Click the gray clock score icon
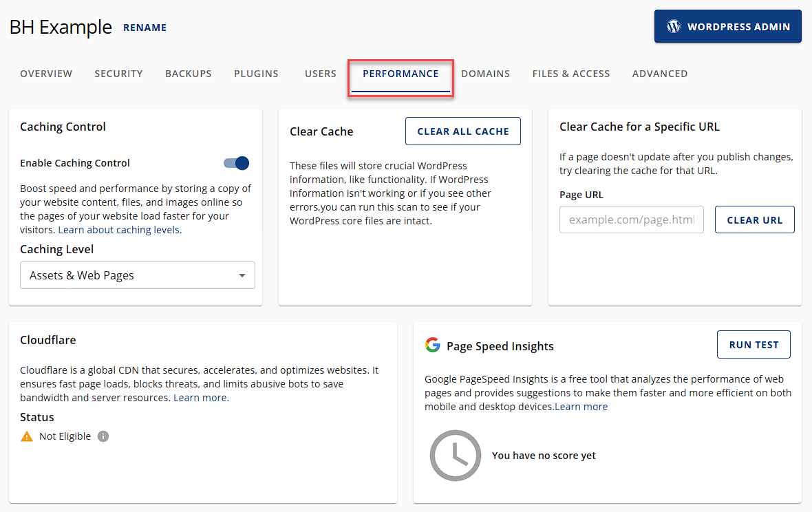Screen dimensions: 812x512 tap(455, 456)
